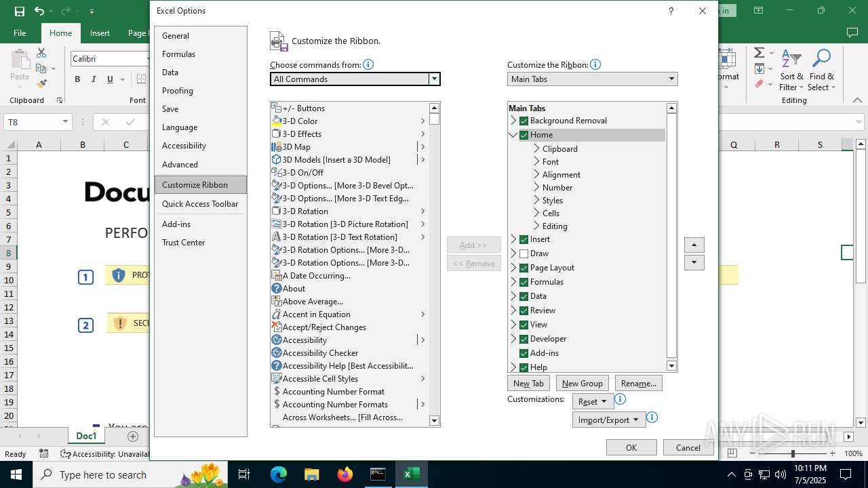This screenshot has width=868, height=488.
Task: Select Proofing in Excel Options sidebar
Action: (201, 90)
